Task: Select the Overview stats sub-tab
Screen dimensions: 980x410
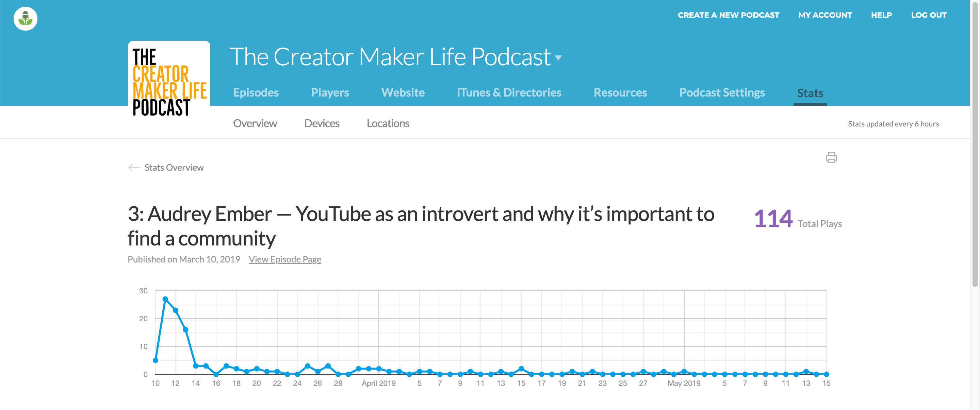Action: coord(255,123)
